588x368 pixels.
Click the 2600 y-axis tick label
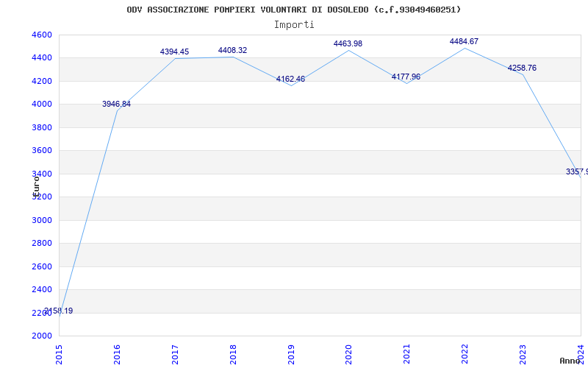click(42, 266)
